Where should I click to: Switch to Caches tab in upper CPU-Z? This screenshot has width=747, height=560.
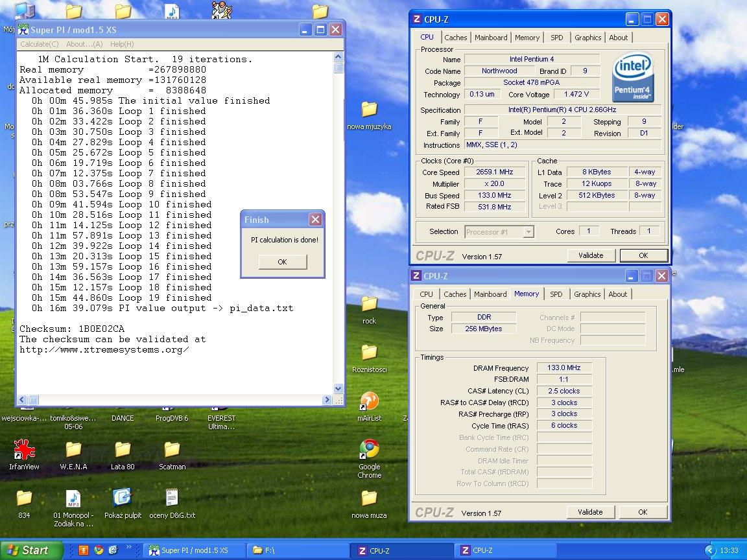(456, 38)
